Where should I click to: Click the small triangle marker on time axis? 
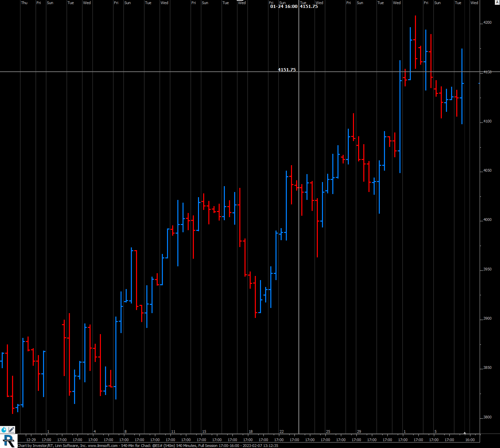click(465, 433)
